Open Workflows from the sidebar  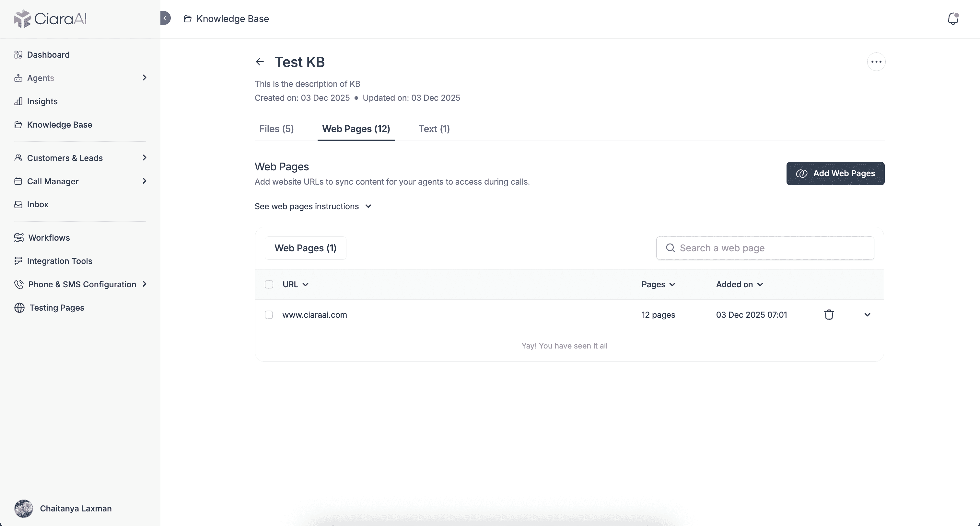click(49, 238)
